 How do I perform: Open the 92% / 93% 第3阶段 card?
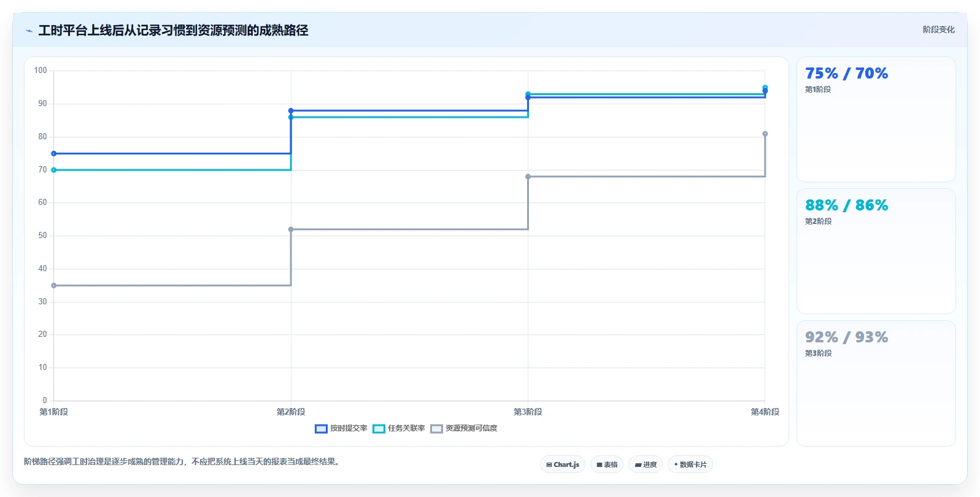[x=876, y=383]
